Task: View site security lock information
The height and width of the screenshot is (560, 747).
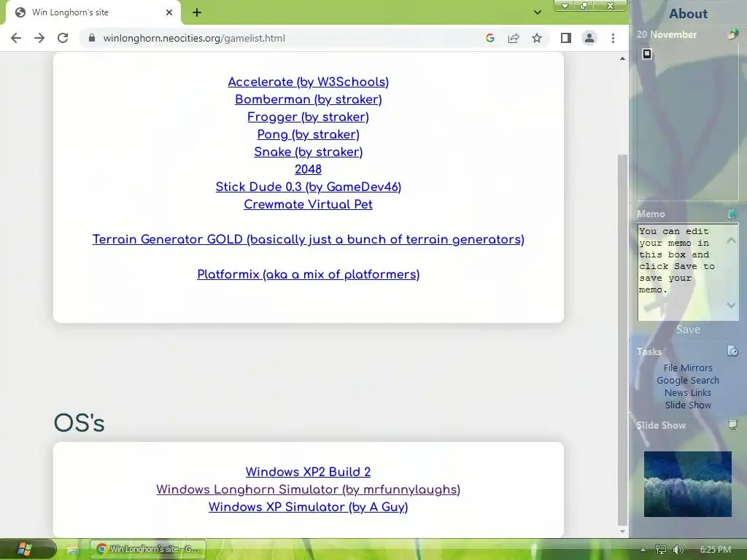Action: pyautogui.click(x=92, y=38)
